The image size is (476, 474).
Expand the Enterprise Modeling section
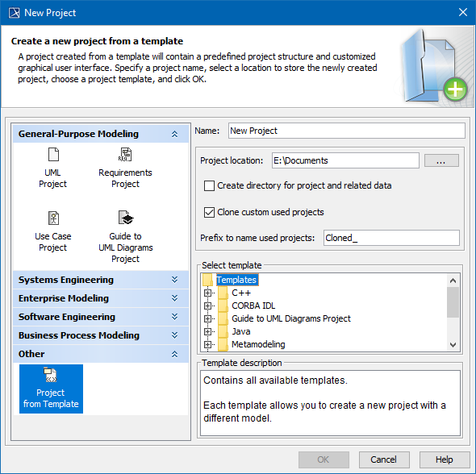click(174, 298)
